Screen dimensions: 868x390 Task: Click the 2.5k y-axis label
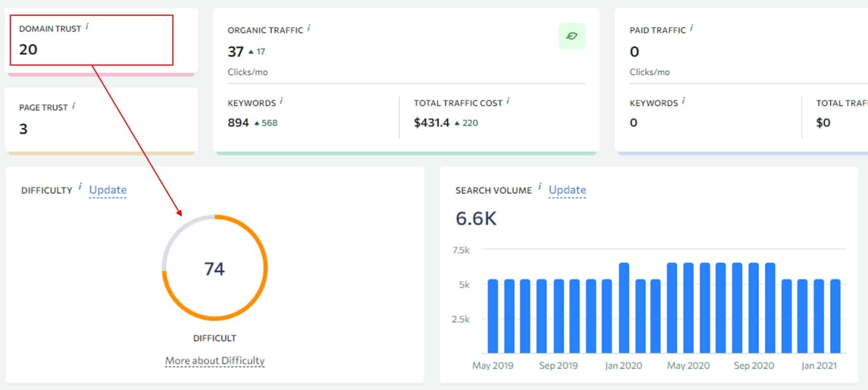[x=461, y=319]
